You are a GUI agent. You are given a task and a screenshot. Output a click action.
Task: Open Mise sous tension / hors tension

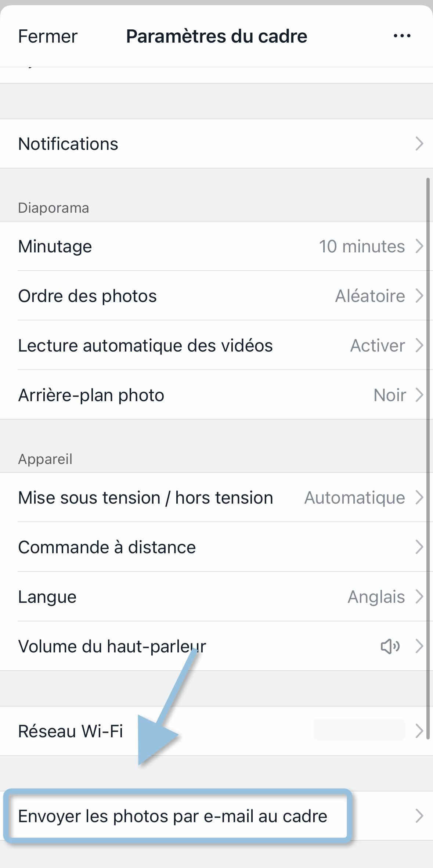[145, 498]
